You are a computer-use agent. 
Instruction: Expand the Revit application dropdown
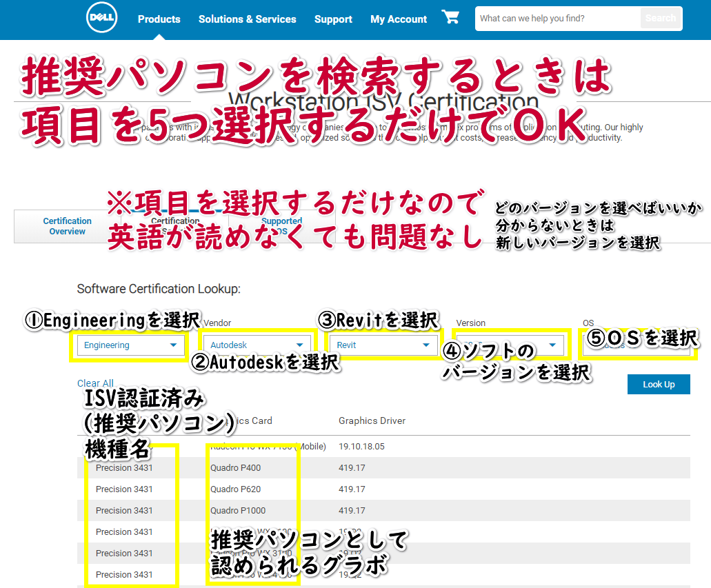click(383, 345)
